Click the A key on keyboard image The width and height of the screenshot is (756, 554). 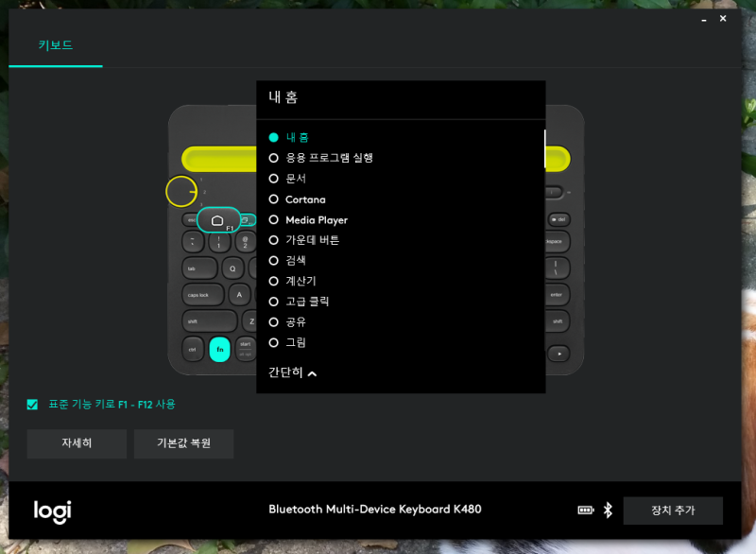240,295
